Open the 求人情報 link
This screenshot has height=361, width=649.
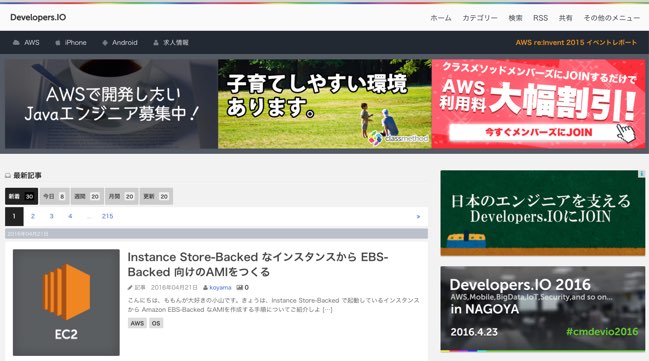(175, 43)
